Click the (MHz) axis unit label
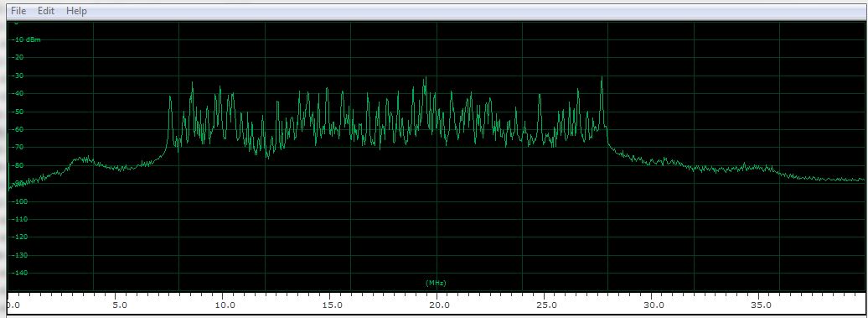The height and width of the screenshot is (318, 868). click(x=436, y=283)
